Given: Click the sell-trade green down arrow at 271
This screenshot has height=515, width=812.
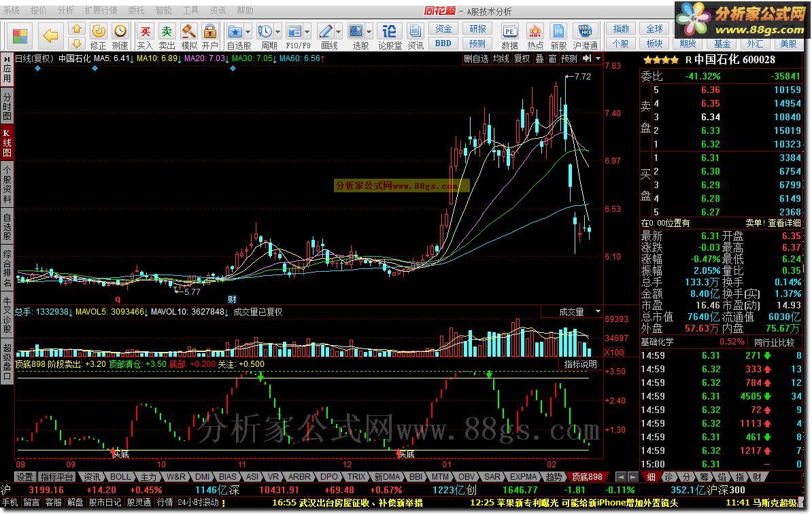Looking at the screenshot, I should pyautogui.click(x=767, y=355).
